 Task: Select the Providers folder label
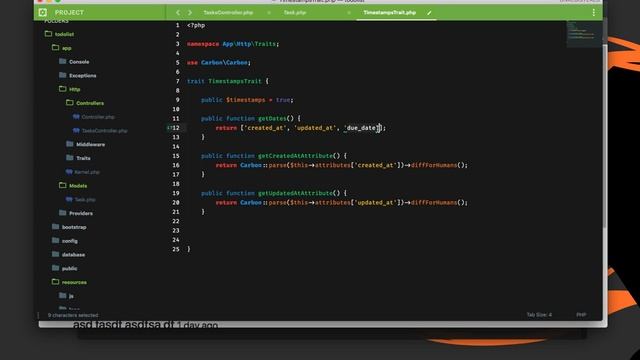[x=81, y=213]
